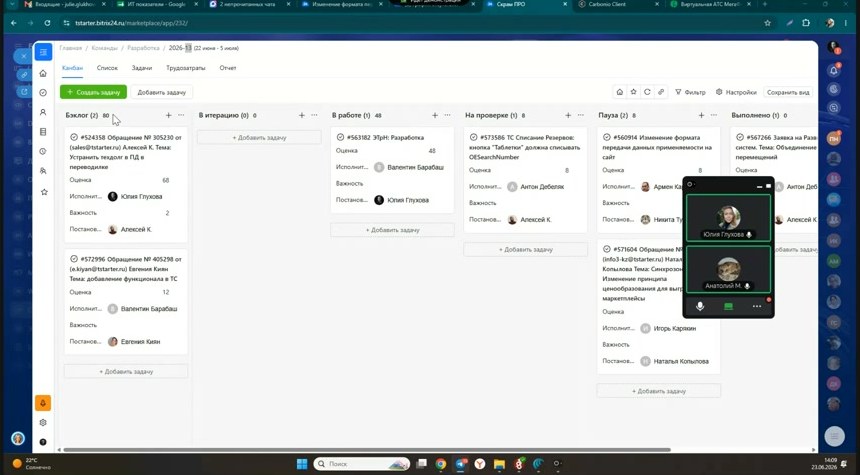Open the Фильтр filter dropdown
The width and height of the screenshot is (860, 475).
coord(690,92)
